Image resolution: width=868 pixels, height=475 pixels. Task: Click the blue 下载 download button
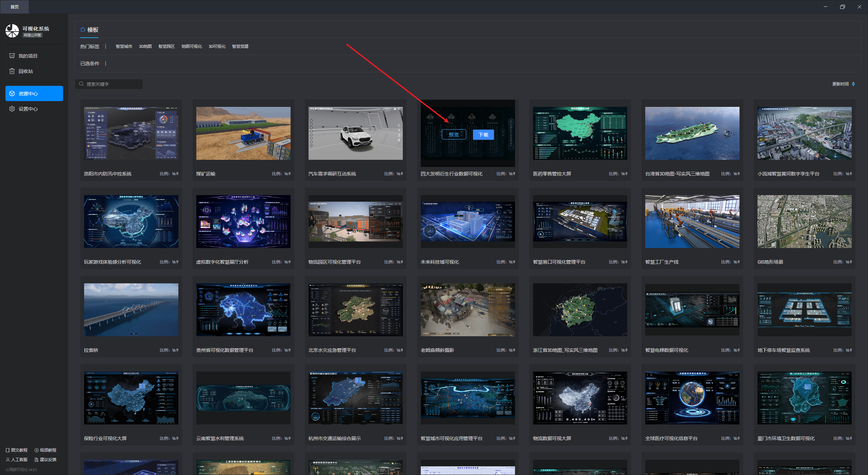[x=483, y=135]
